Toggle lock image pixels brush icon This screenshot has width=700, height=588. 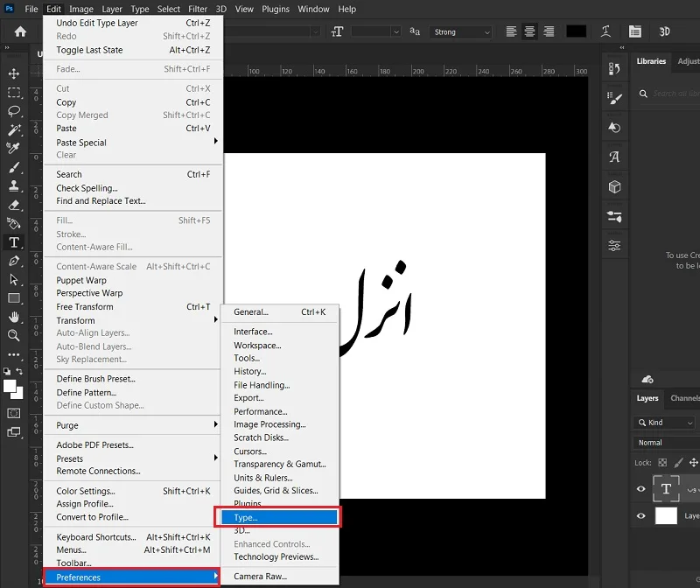tap(678, 463)
